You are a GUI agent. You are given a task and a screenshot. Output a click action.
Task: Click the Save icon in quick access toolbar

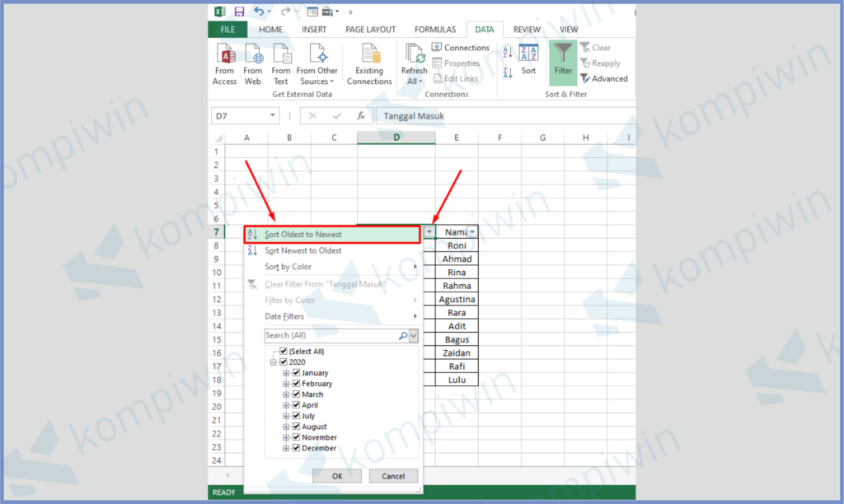pos(239,12)
